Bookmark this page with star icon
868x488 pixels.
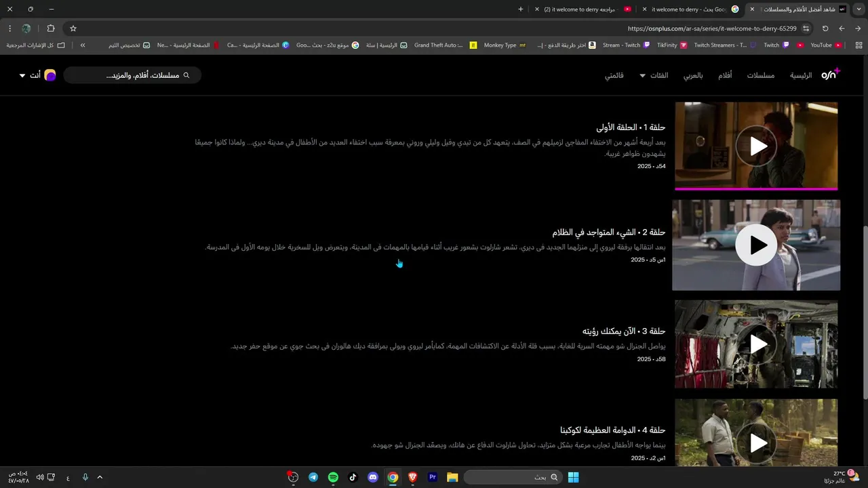73,28
